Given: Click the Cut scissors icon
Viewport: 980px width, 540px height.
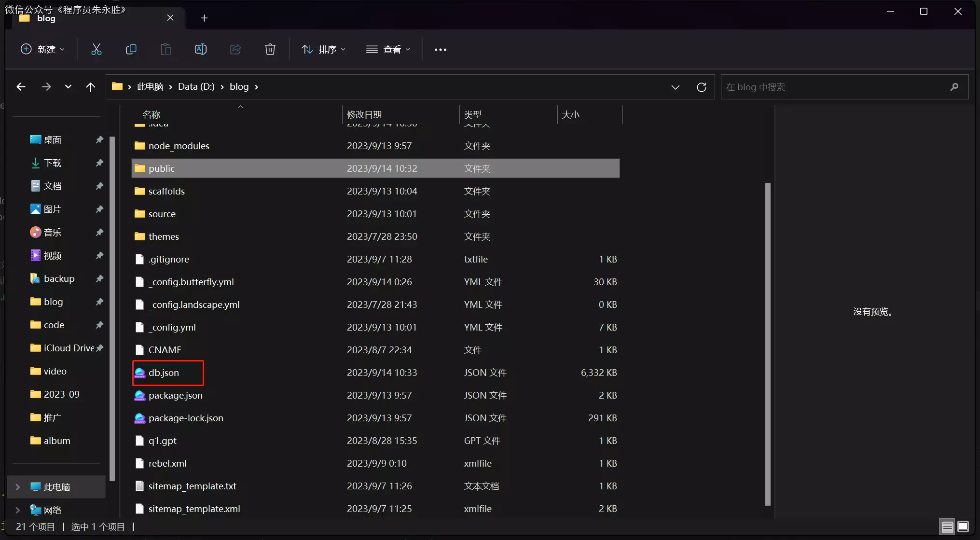Looking at the screenshot, I should 97,49.
